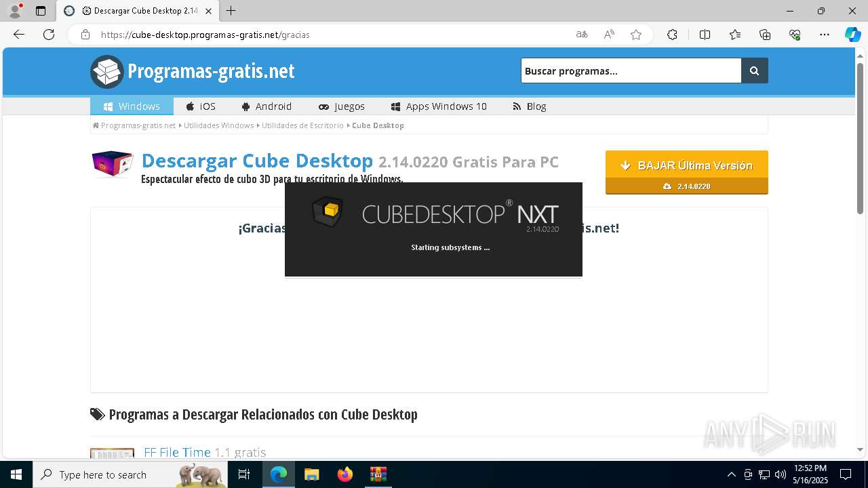Refresh the current page

tap(49, 35)
